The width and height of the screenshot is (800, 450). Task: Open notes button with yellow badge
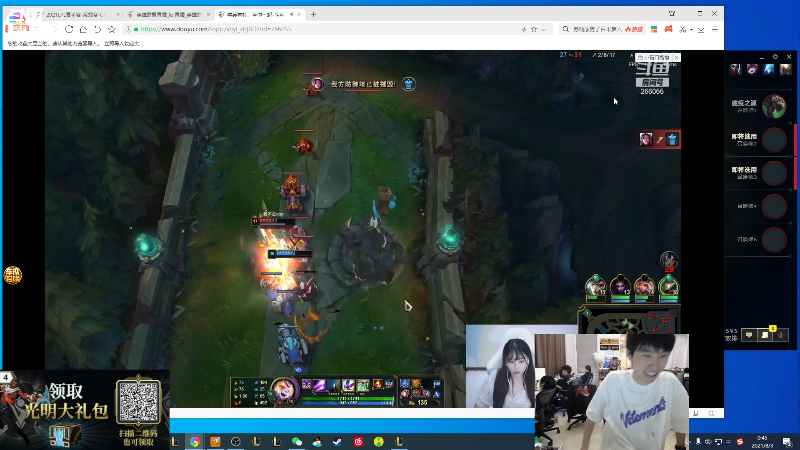coord(765,335)
